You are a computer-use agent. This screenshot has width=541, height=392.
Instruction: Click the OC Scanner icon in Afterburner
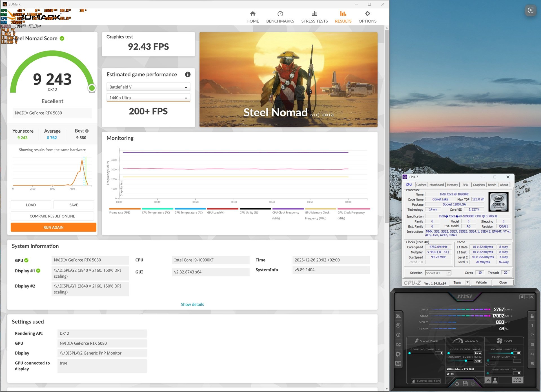(398, 344)
